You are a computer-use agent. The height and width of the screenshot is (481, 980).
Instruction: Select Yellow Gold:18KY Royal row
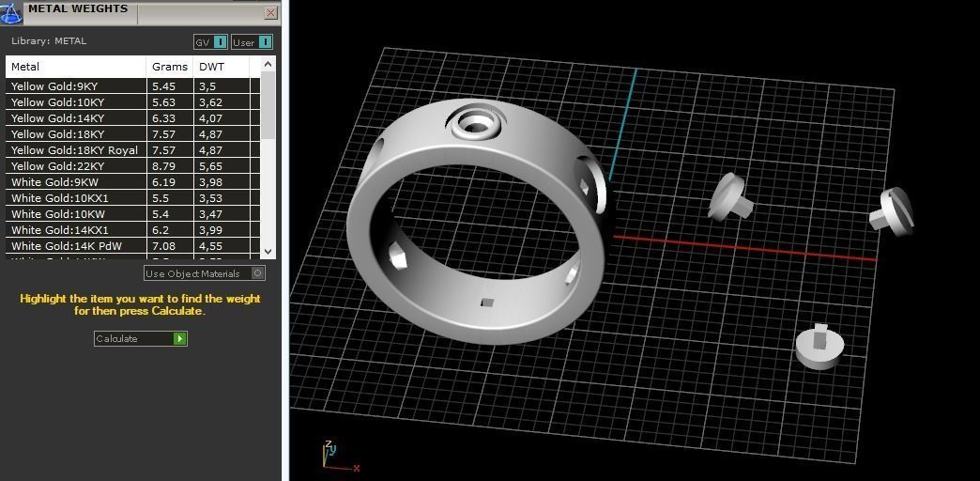132,150
